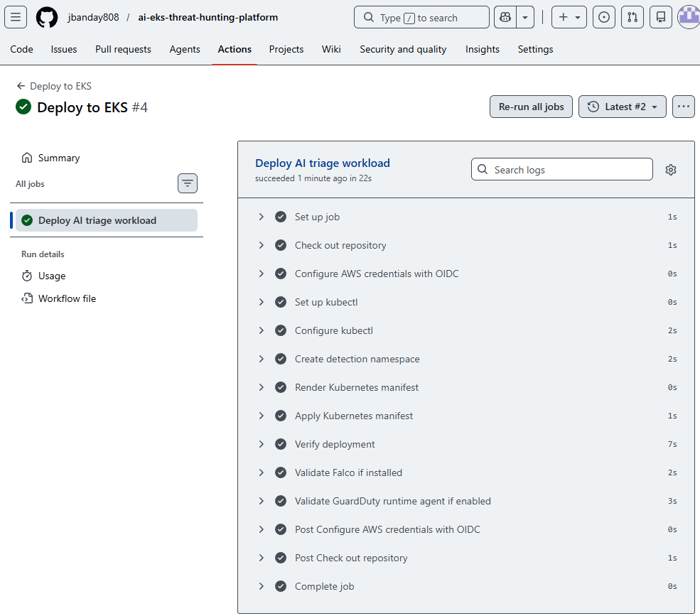Open repository Settings tab
Viewport: 700px width, 616px height.
point(535,49)
